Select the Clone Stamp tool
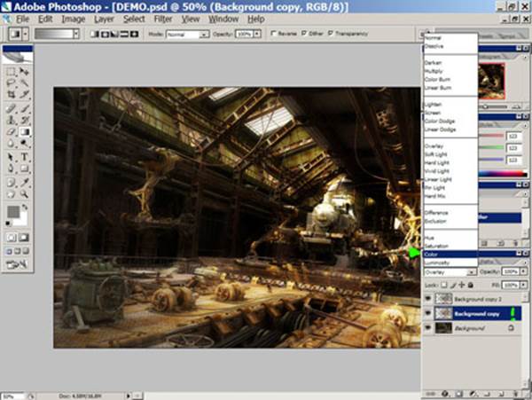Viewport: 532px width, 400px height. pyautogui.click(x=12, y=120)
